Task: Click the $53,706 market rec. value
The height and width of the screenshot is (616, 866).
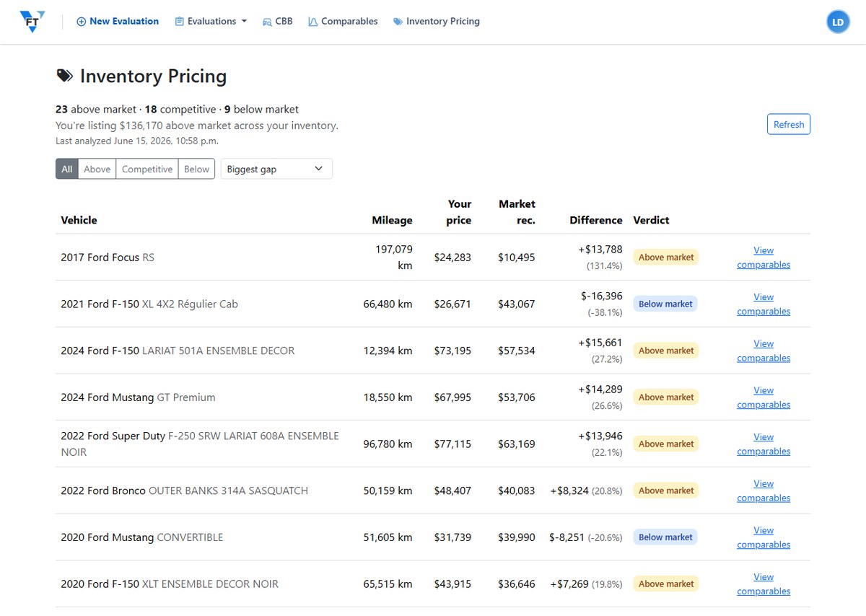Action: 517,397
